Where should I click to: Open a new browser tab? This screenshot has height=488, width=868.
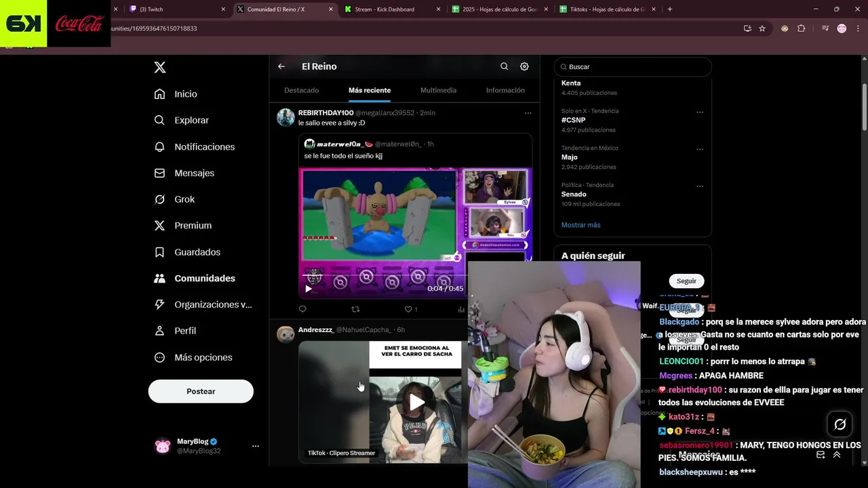pyautogui.click(x=670, y=9)
